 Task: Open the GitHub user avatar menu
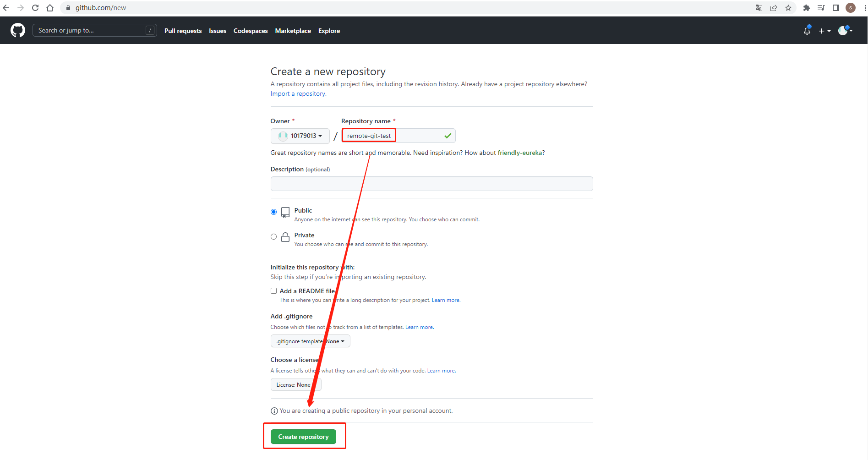(845, 31)
